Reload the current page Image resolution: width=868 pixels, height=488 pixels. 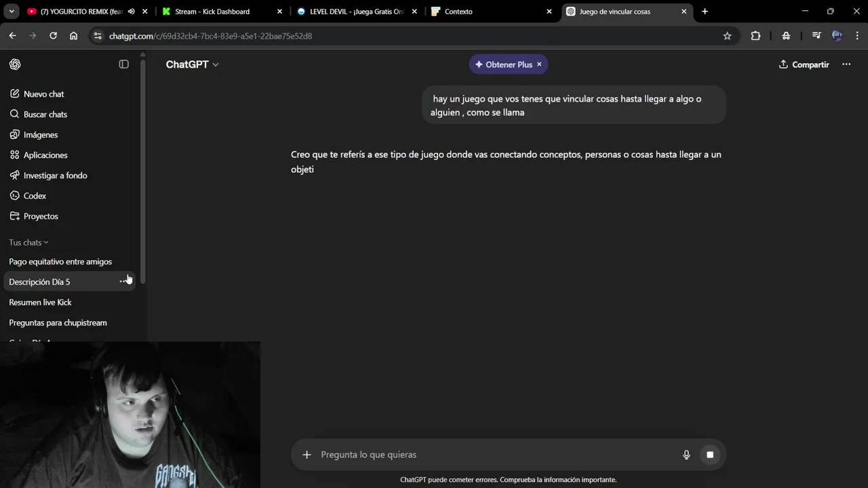click(53, 36)
